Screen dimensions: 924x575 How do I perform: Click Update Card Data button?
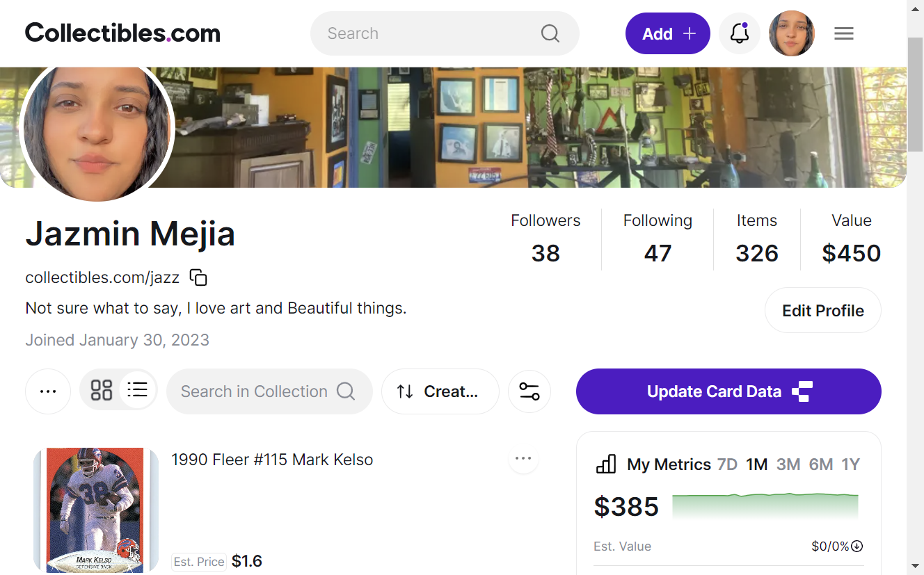tap(728, 391)
